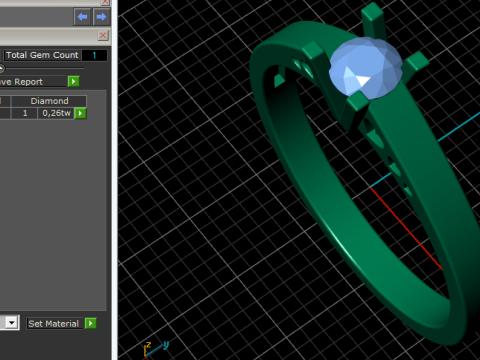Click the blue right arrow button
The image size is (480, 360).
pos(101,17)
